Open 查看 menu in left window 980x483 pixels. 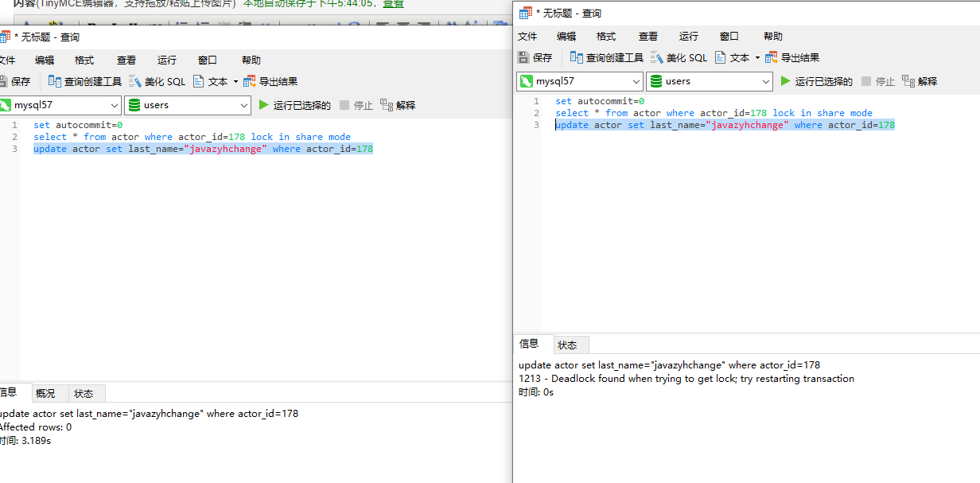pyautogui.click(x=126, y=60)
